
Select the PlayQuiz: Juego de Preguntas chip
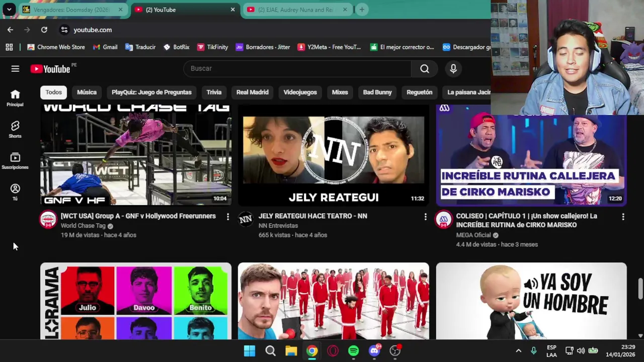(151, 92)
